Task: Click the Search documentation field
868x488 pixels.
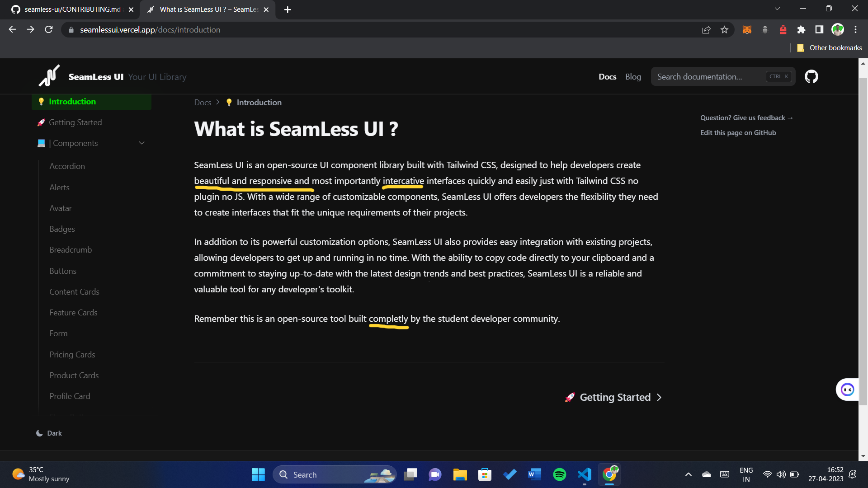Action: pyautogui.click(x=705, y=76)
